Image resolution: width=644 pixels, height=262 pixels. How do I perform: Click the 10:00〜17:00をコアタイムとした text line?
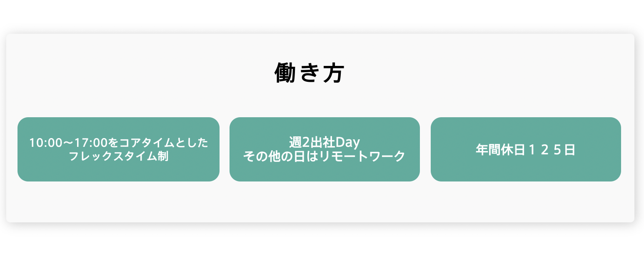coord(119,143)
